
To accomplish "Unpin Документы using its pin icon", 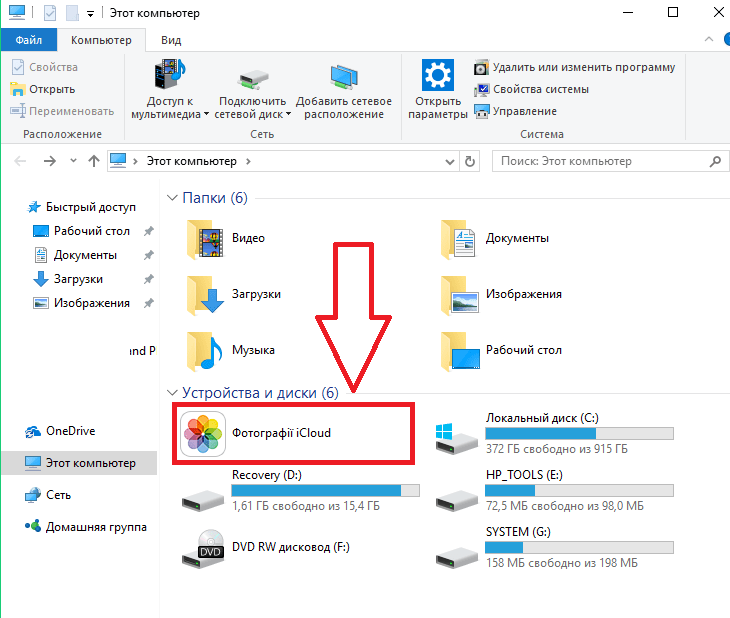I will tap(149, 255).
